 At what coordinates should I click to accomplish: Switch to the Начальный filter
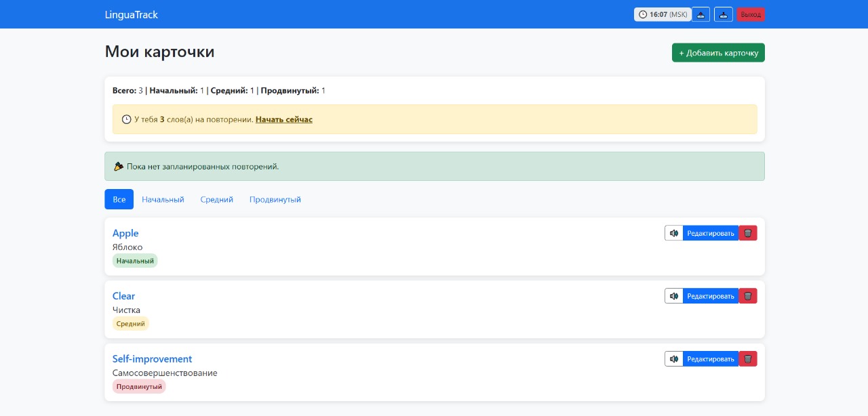click(x=163, y=199)
